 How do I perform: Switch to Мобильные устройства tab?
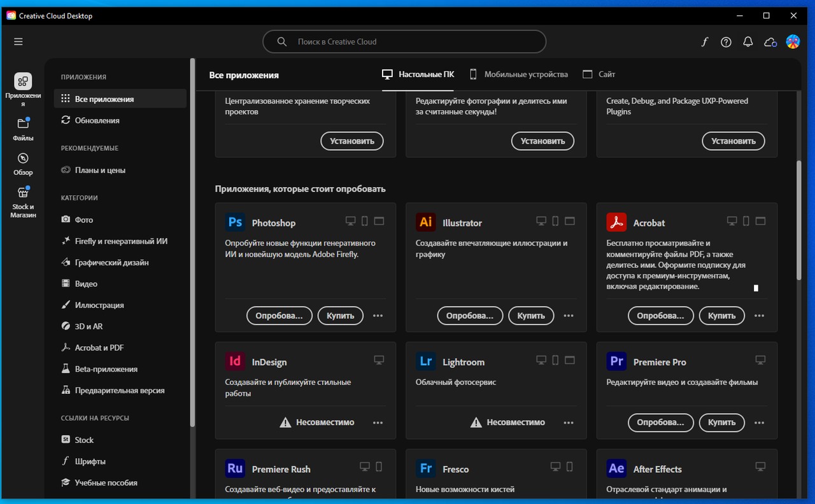(x=518, y=74)
